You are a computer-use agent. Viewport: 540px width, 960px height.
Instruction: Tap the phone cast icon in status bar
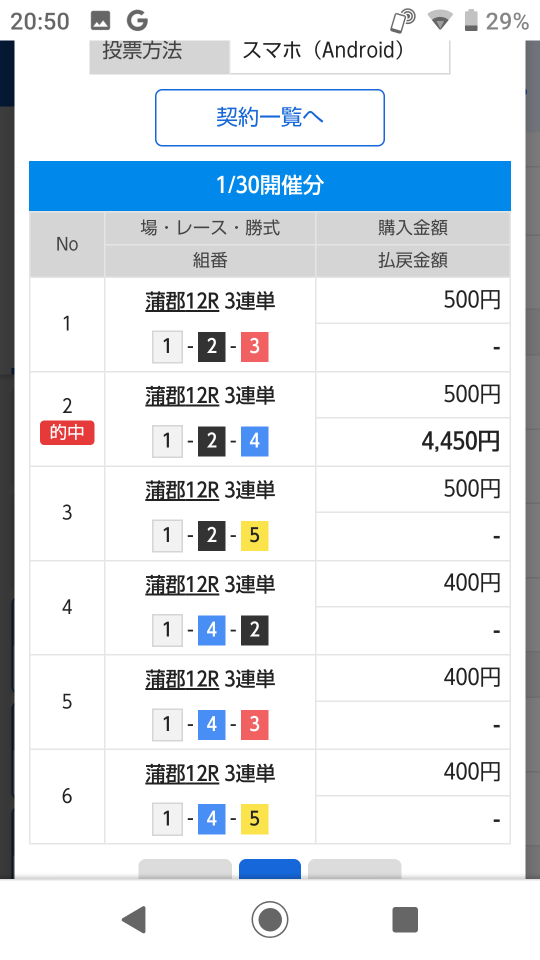coord(403,21)
